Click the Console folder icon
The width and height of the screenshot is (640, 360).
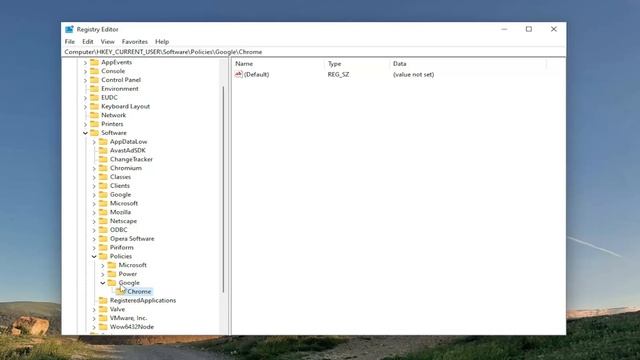point(95,71)
